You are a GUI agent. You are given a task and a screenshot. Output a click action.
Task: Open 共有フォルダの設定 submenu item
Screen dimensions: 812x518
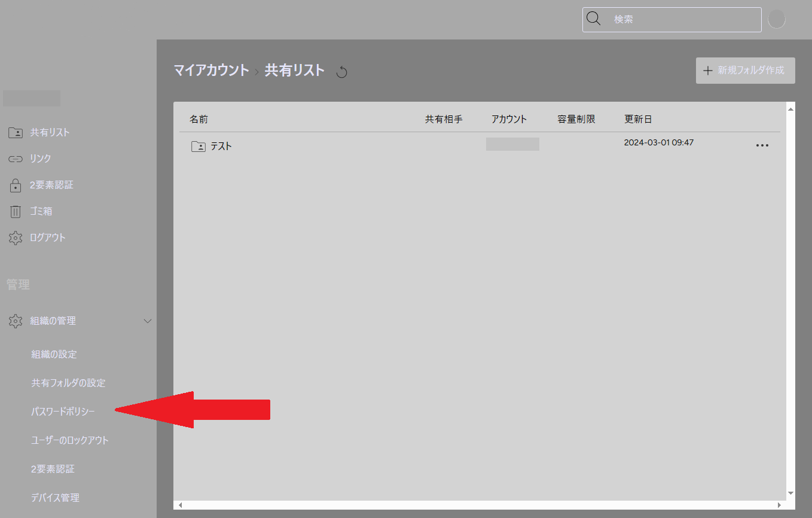(69, 383)
